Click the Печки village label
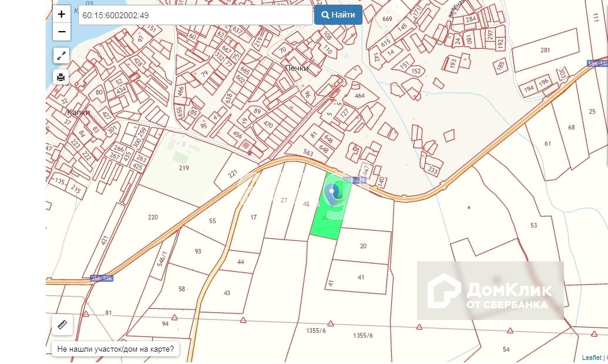 297,68
